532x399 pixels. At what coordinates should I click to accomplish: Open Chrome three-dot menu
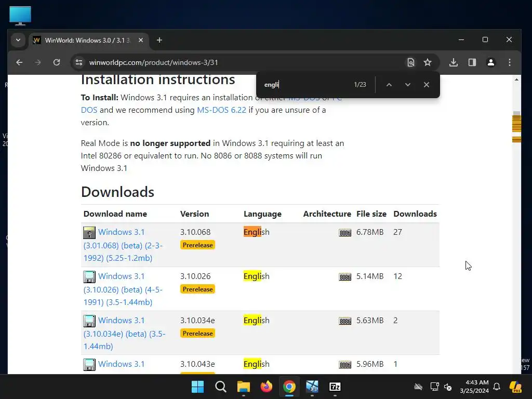(509, 62)
